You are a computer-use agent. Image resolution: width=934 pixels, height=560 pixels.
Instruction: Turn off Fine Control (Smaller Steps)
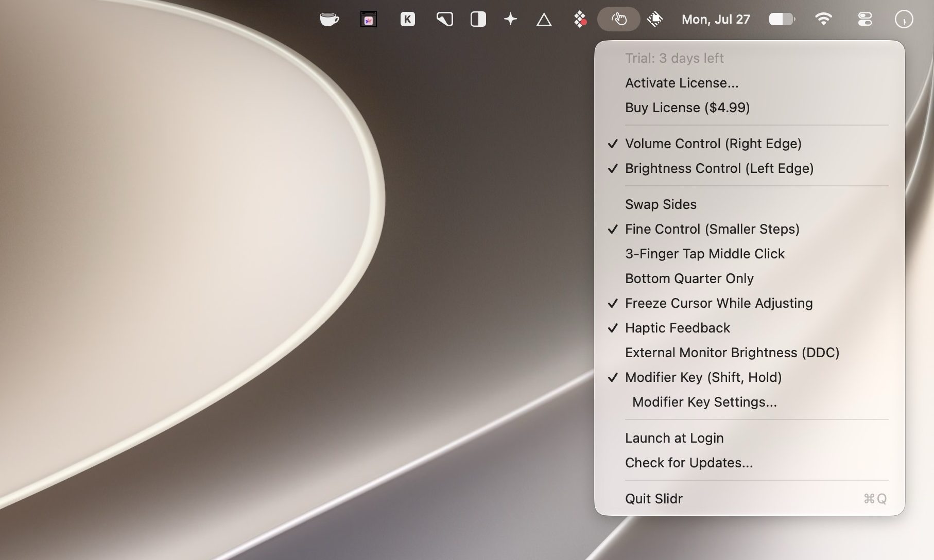(x=749, y=229)
